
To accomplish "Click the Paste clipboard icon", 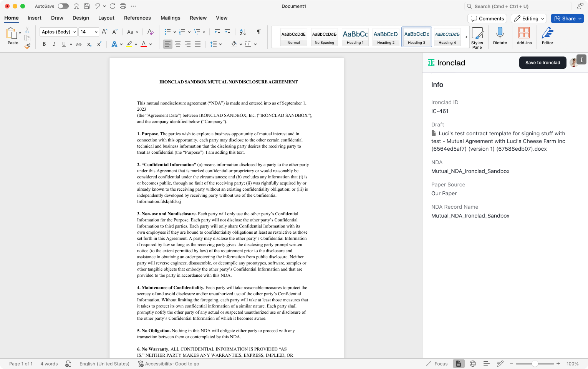I will click(12, 33).
